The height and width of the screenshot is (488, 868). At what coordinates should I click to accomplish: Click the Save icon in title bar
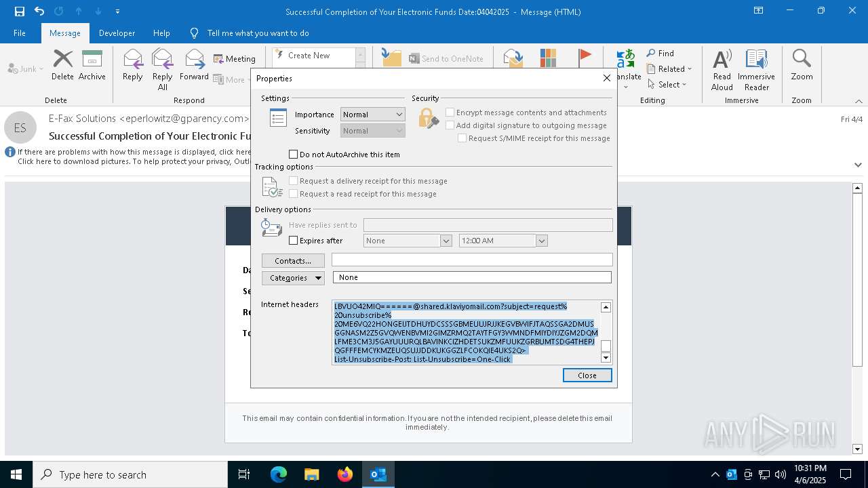tap(19, 12)
